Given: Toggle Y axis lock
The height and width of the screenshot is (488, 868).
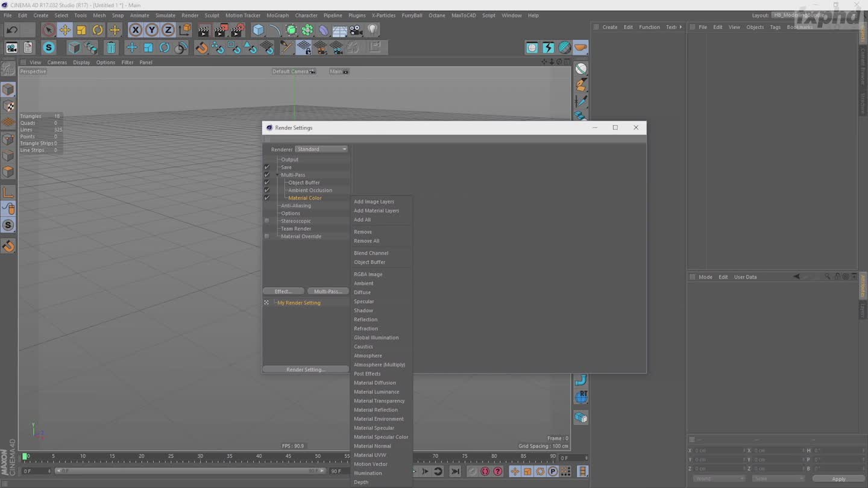Looking at the screenshot, I should coord(152,30).
